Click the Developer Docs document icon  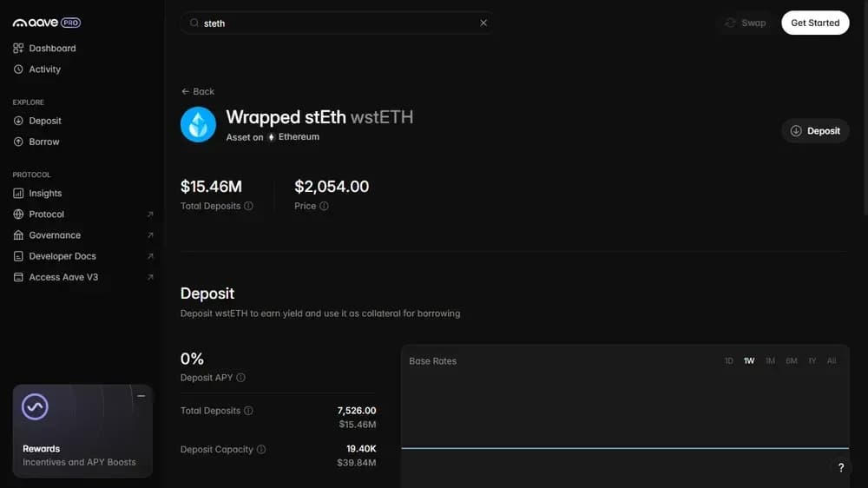pos(18,256)
